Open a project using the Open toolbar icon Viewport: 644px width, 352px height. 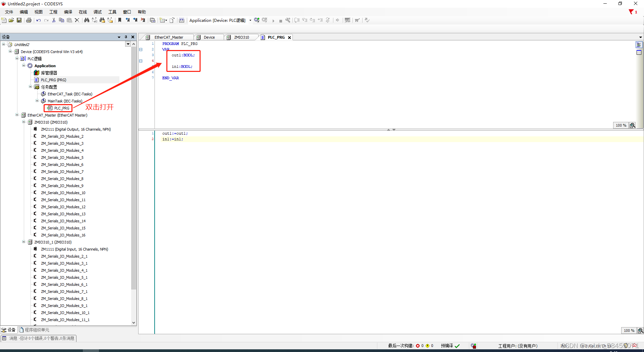click(x=11, y=20)
